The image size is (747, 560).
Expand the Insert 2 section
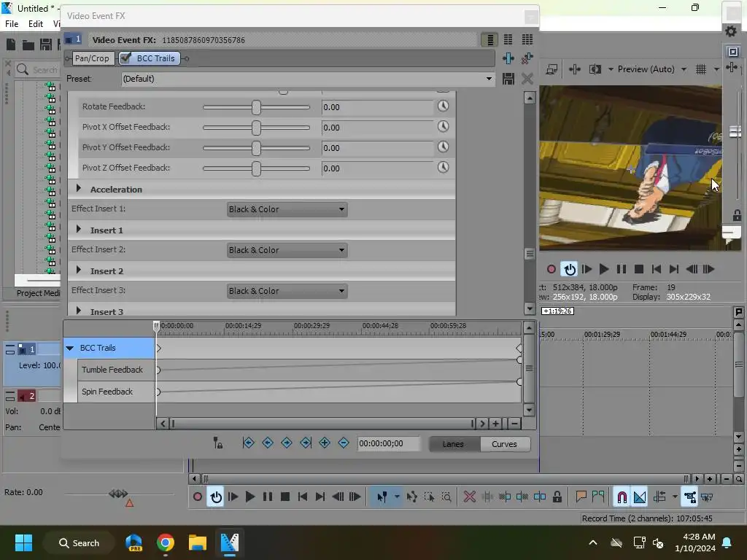(79, 271)
